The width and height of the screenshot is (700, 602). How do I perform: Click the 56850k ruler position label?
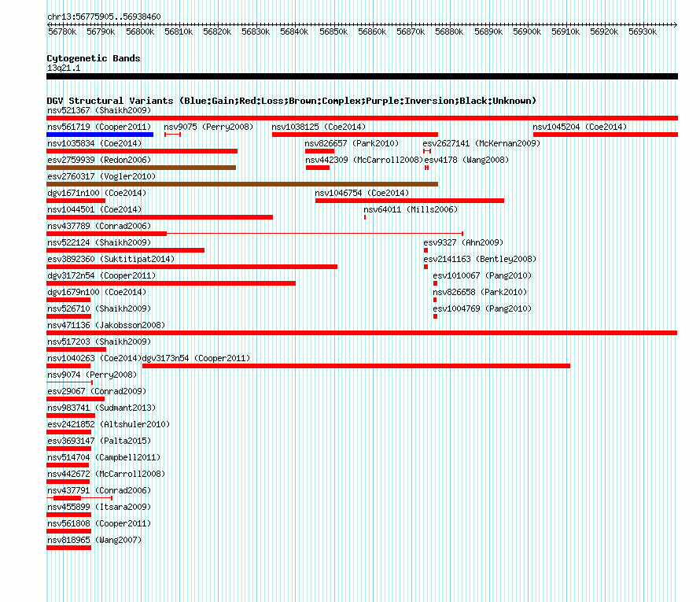[333, 31]
